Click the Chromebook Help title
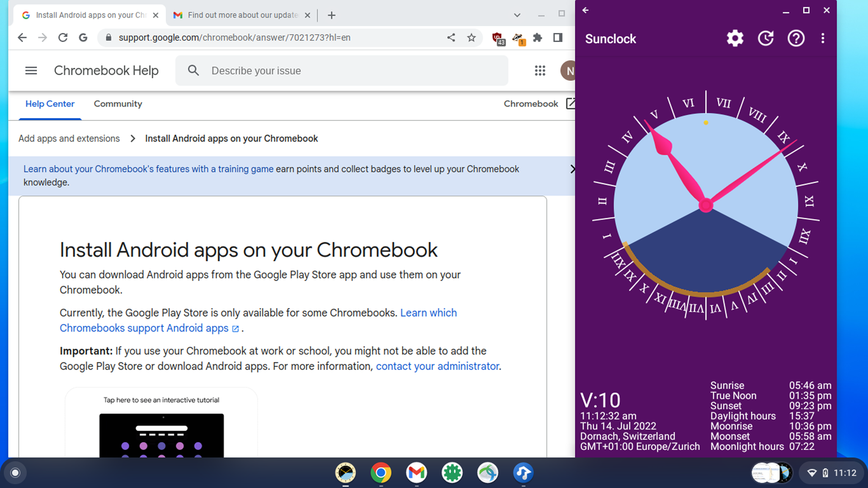 [x=106, y=70]
